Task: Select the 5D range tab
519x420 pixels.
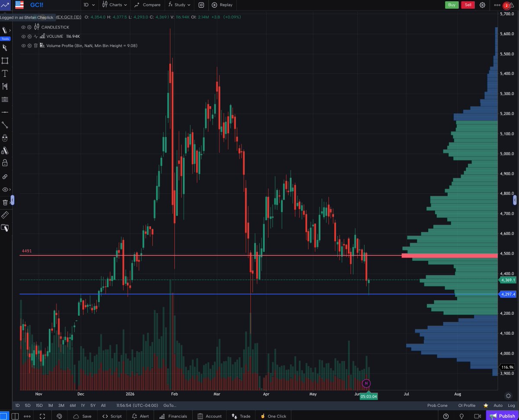Action: 28,405
